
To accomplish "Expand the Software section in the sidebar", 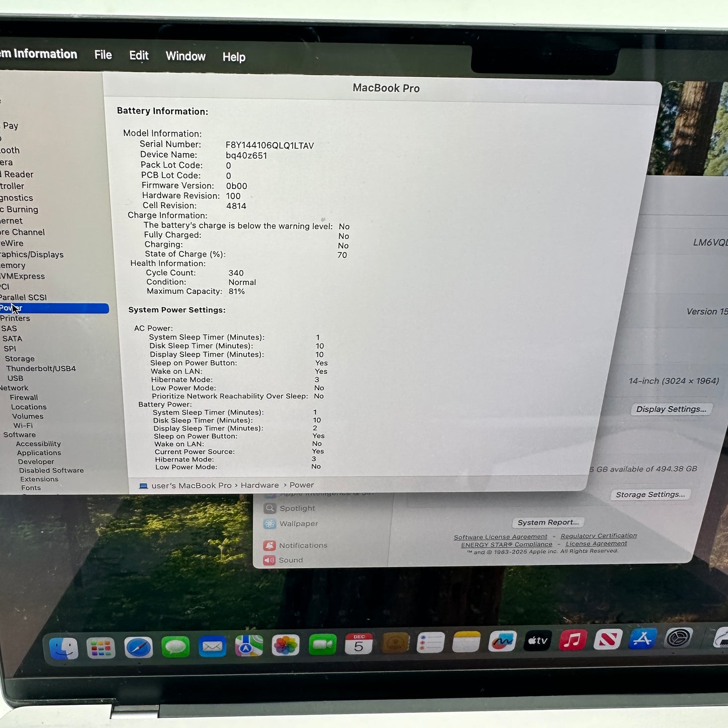I will (20, 434).
